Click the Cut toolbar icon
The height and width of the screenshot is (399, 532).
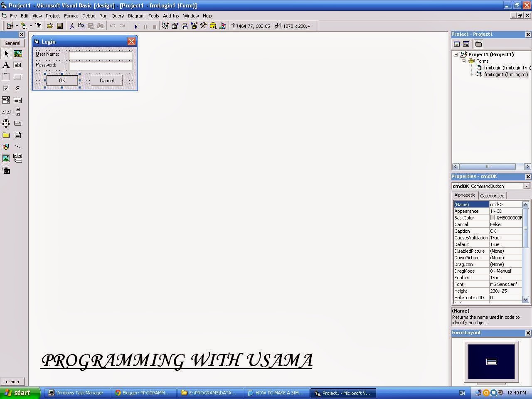coord(71,26)
